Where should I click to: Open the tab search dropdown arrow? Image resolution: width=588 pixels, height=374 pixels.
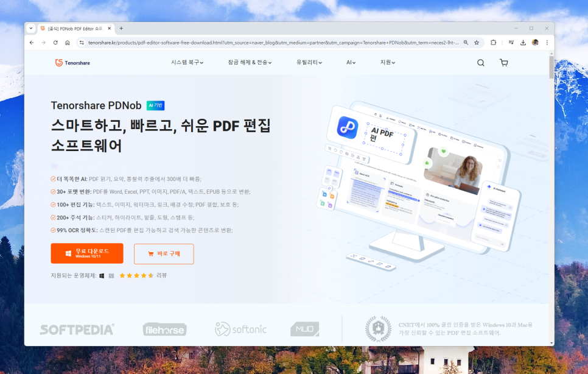[31, 29]
